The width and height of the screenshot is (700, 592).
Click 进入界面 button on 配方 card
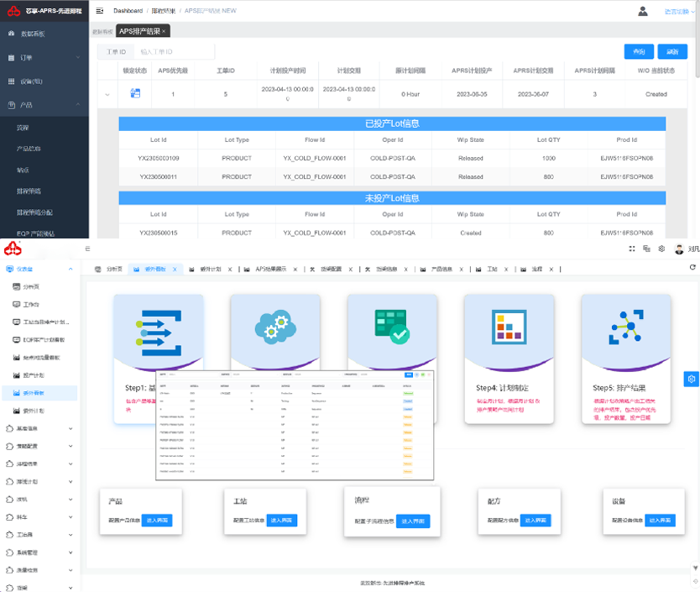click(535, 520)
